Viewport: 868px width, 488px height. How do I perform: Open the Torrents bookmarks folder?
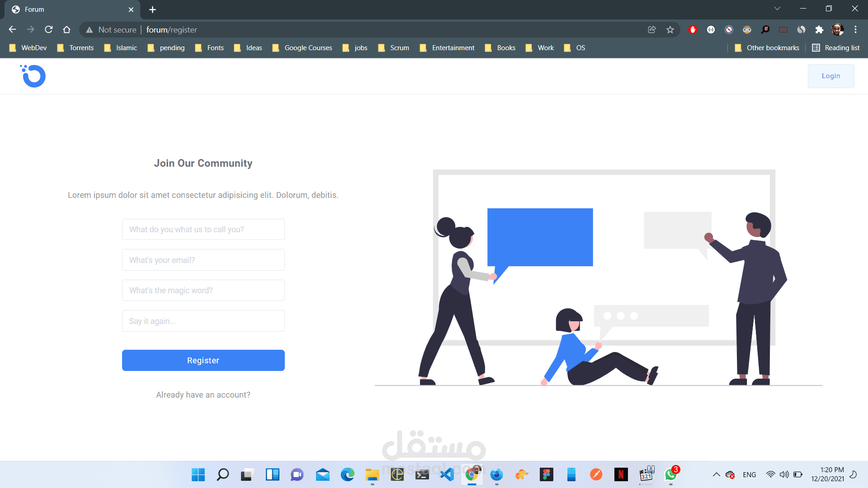75,48
